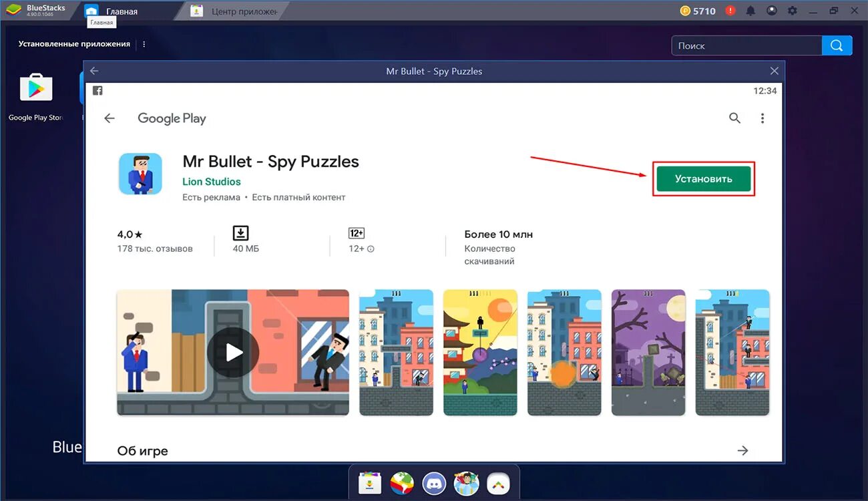Open the pagoda sunset screenshot
The image size is (868, 501).
[481, 352]
